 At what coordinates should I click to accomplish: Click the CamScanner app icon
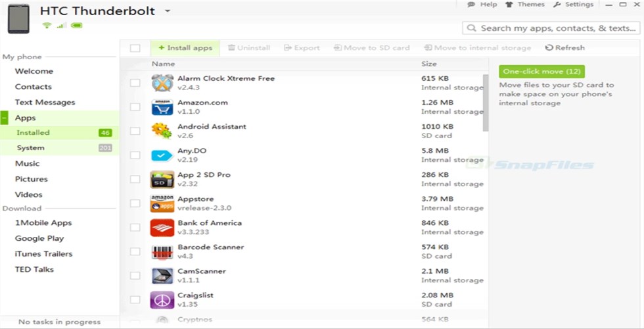click(x=162, y=276)
